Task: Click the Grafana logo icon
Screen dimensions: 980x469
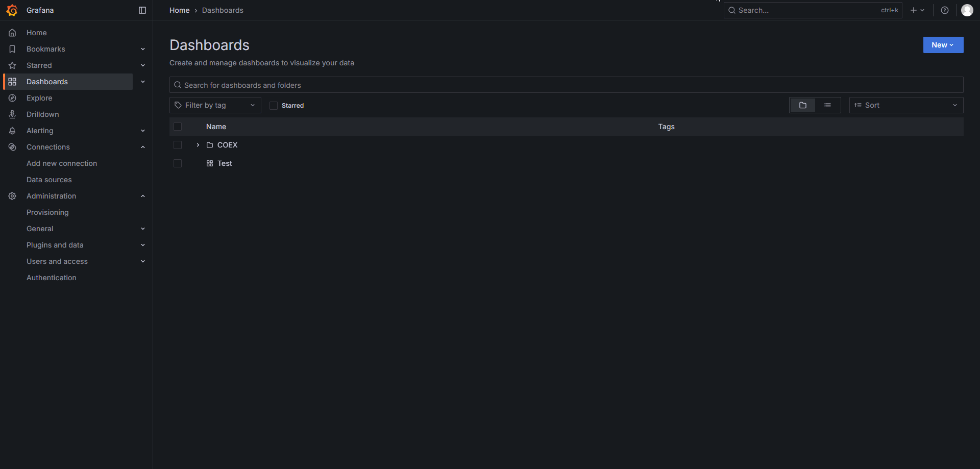Action: click(x=12, y=10)
